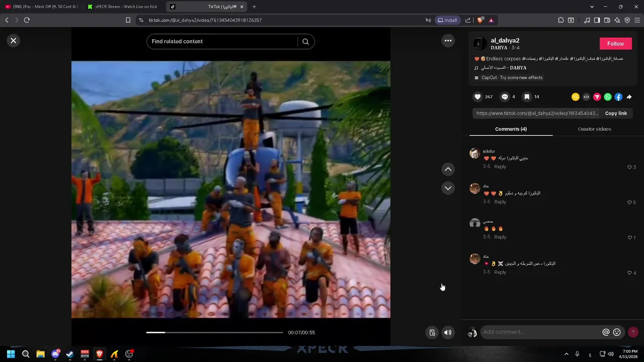
Task: Toggle browser sidebar panel
Action: 597,20
